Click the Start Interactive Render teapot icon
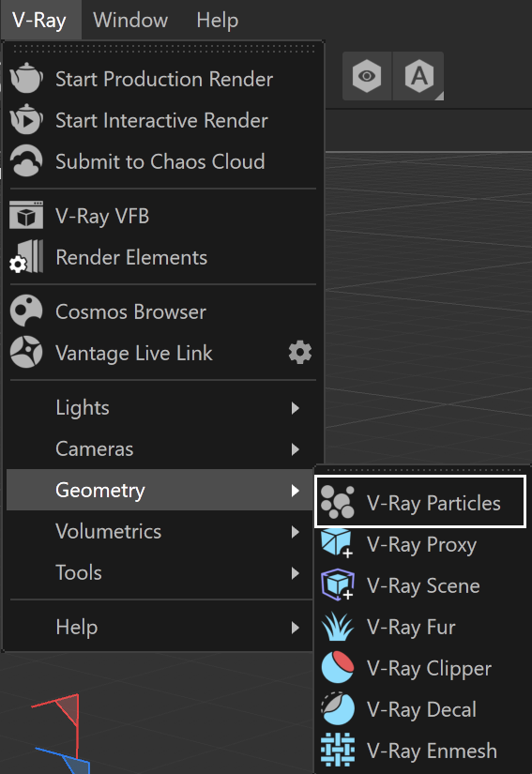 tap(26, 119)
